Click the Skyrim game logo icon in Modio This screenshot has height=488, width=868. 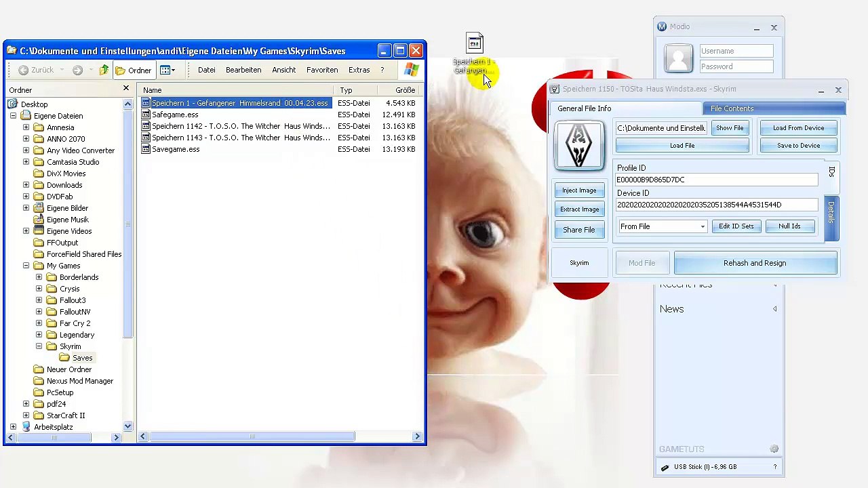point(578,145)
